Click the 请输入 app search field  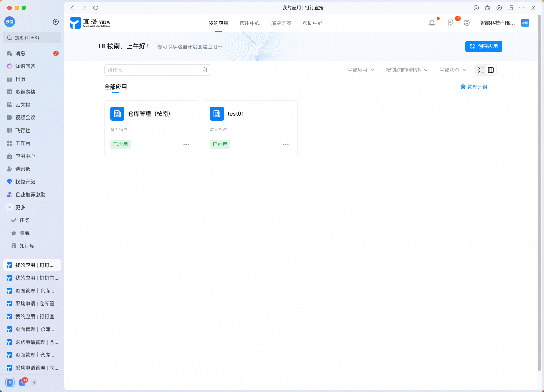click(153, 70)
